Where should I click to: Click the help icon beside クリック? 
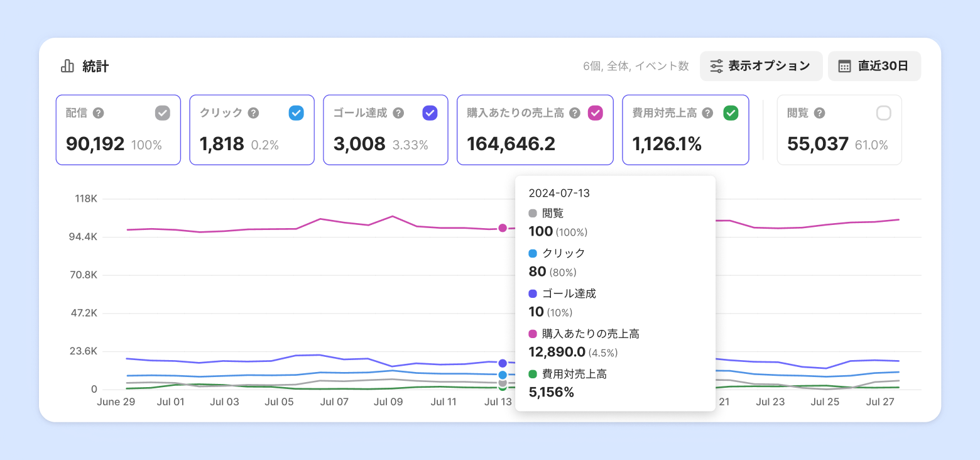point(253,113)
